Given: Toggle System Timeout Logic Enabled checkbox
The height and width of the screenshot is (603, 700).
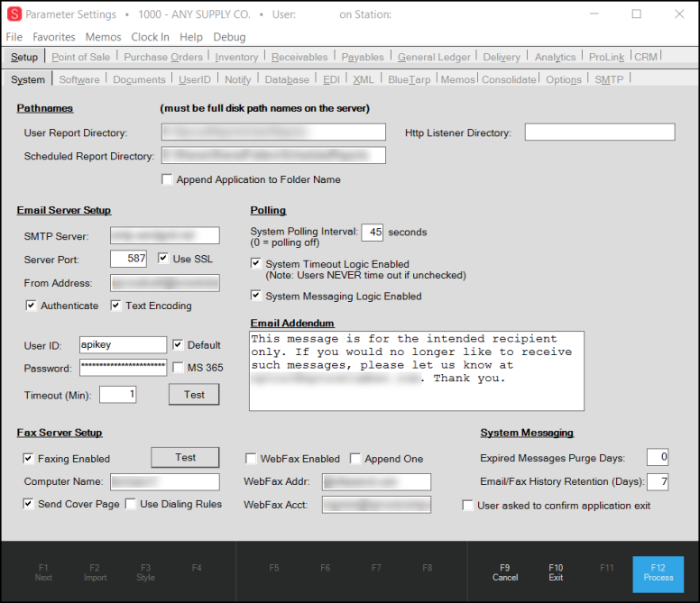Looking at the screenshot, I should [x=256, y=263].
